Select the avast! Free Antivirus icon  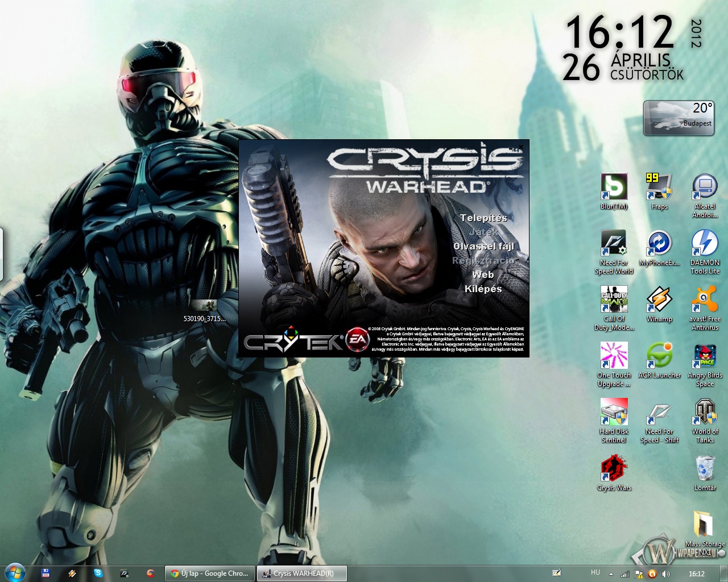(x=705, y=308)
